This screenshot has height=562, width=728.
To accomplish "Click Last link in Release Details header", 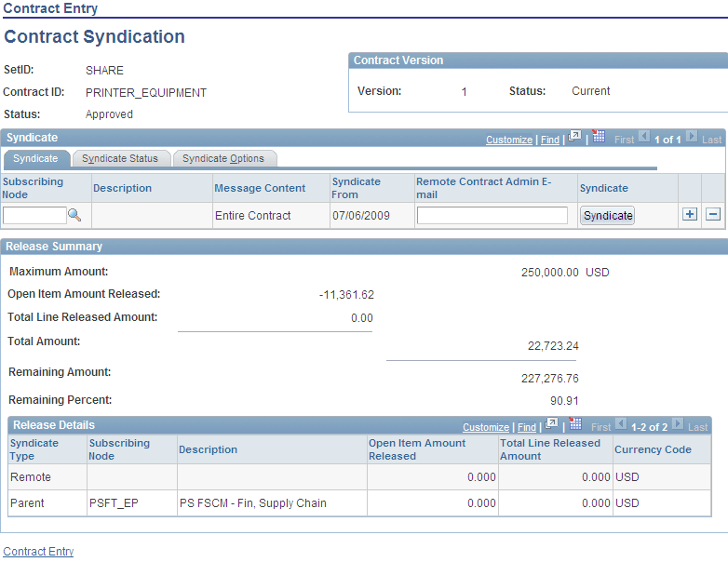I will [x=698, y=427].
